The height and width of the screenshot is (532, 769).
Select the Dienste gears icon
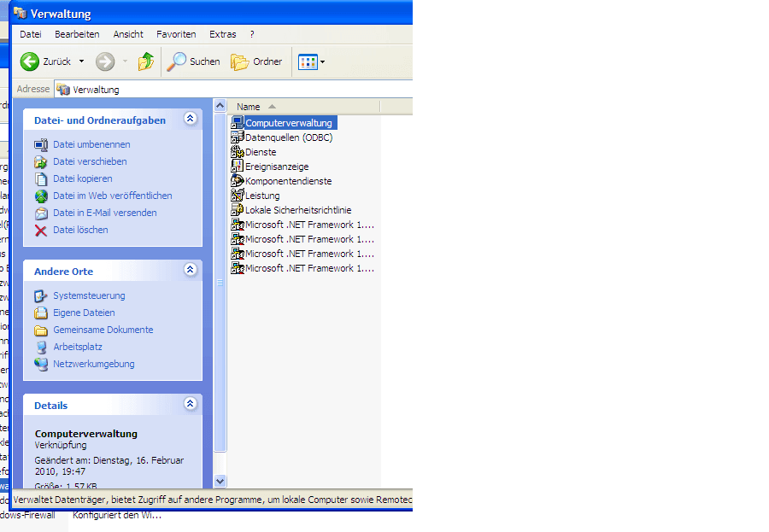238,152
